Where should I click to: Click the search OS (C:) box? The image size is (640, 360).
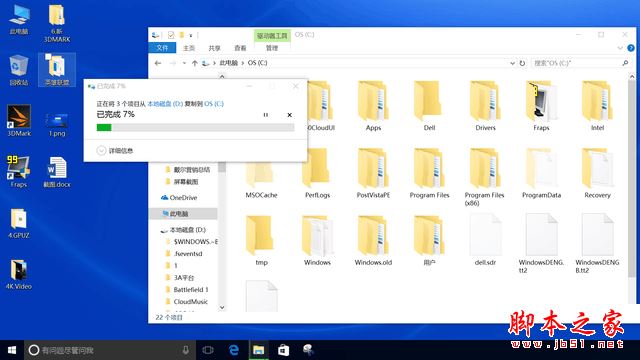[580, 63]
